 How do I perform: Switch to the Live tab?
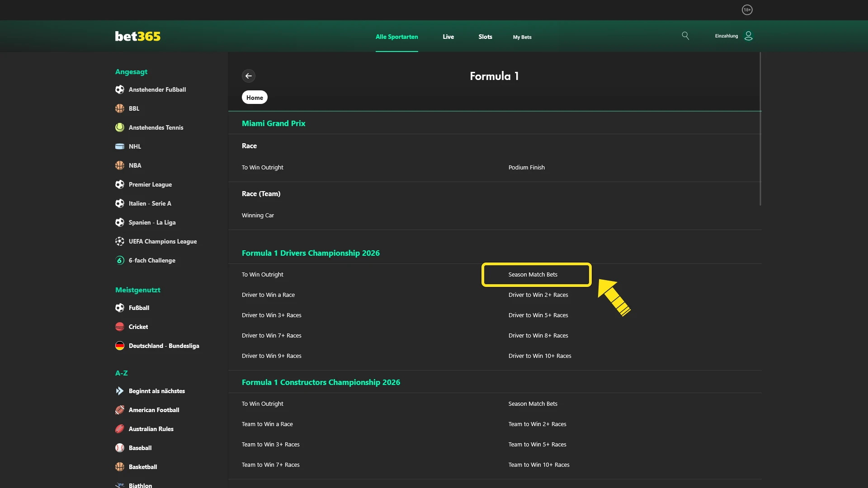pyautogui.click(x=448, y=37)
